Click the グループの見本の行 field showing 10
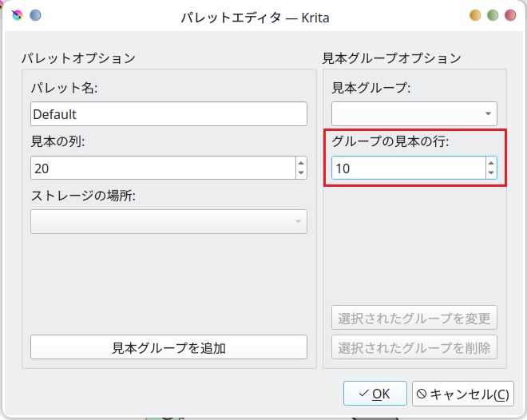The height and width of the screenshot is (420, 527). [x=407, y=168]
